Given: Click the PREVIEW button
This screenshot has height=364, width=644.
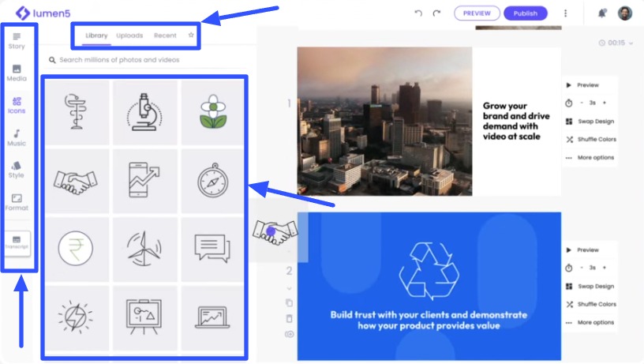Looking at the screenshot, I should [x=477, y=13].
